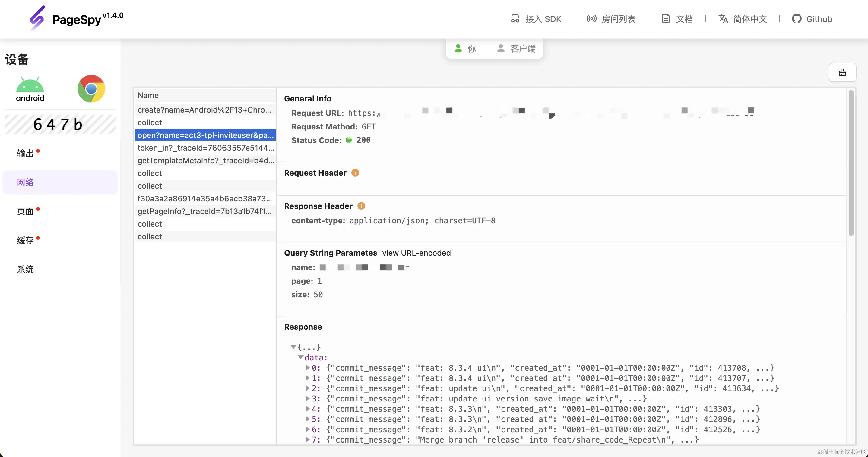Expand response item 3 save image wait

pyautogui.click(x=307, y=398)
